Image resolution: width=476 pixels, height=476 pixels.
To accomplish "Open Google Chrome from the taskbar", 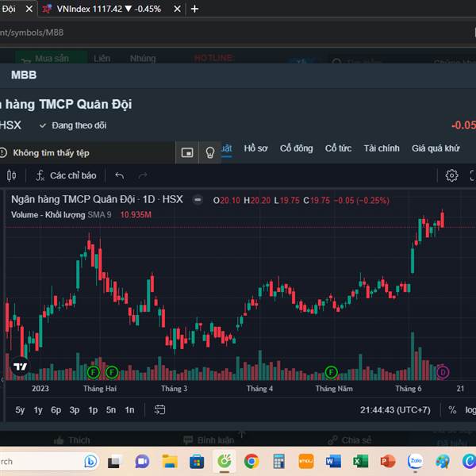I will point(251,462).
